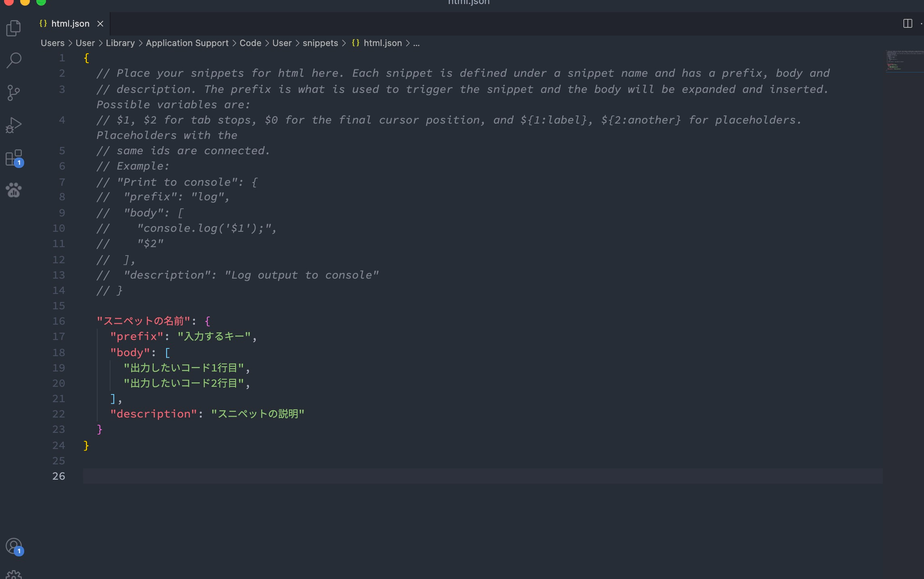Click line number 26 in the gutter
This screenshot has height=579, width=924.
pos(59,476)
